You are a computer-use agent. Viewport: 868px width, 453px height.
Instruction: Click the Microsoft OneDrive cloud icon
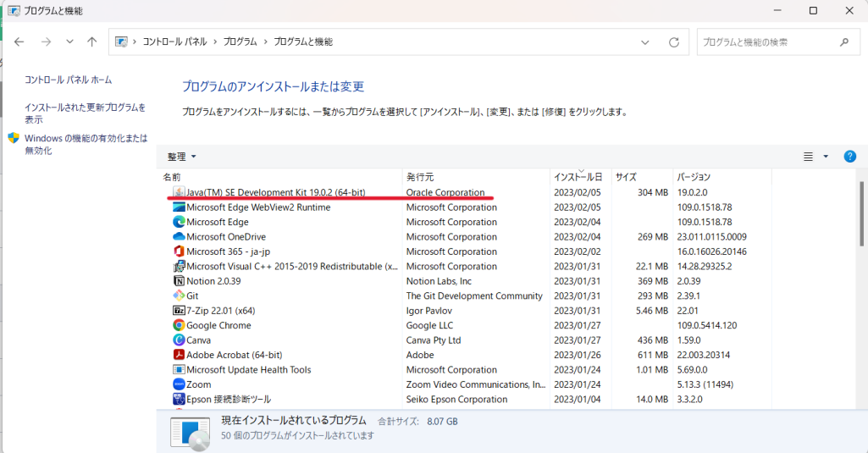click(179, 236)
